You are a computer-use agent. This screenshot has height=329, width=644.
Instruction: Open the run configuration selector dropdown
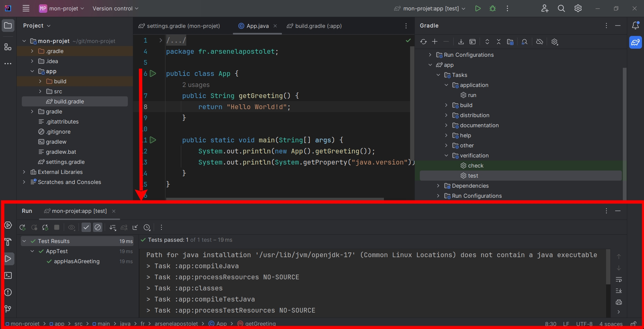(x=430, y=8)
